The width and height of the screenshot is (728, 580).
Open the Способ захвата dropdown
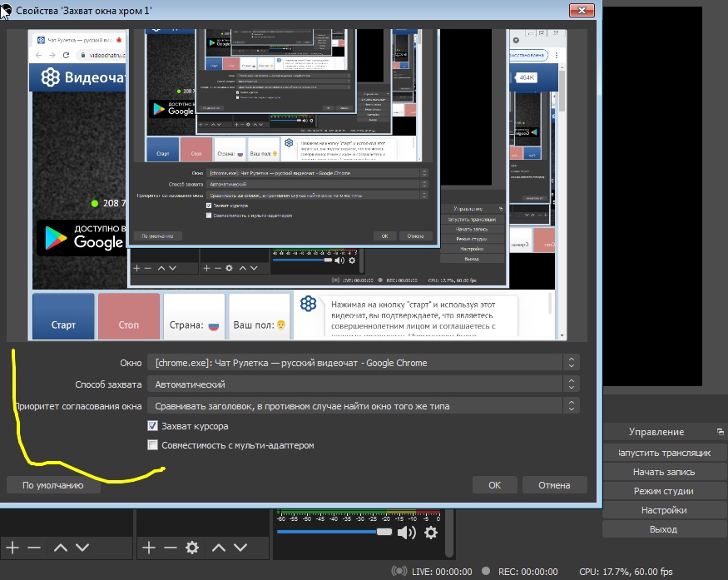(363, 384)
